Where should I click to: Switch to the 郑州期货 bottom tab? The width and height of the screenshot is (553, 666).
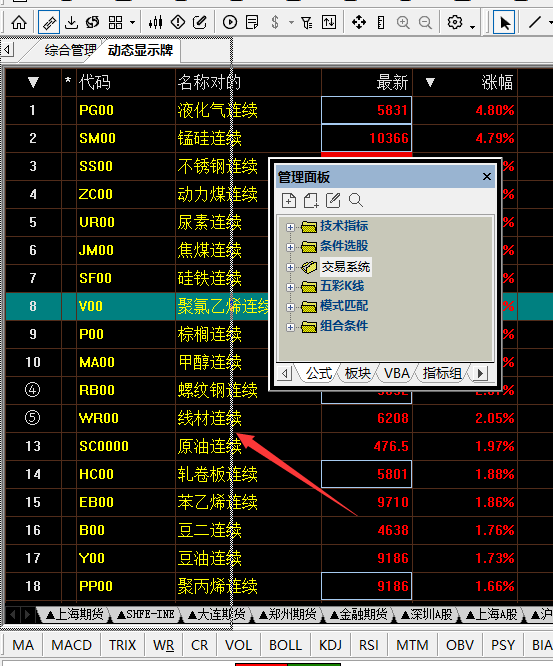[x=288, y=614]
